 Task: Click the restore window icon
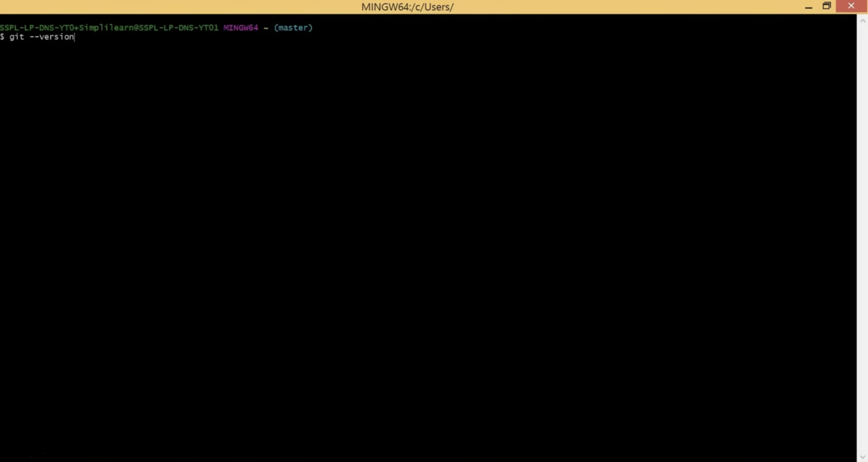pos(826,6)
